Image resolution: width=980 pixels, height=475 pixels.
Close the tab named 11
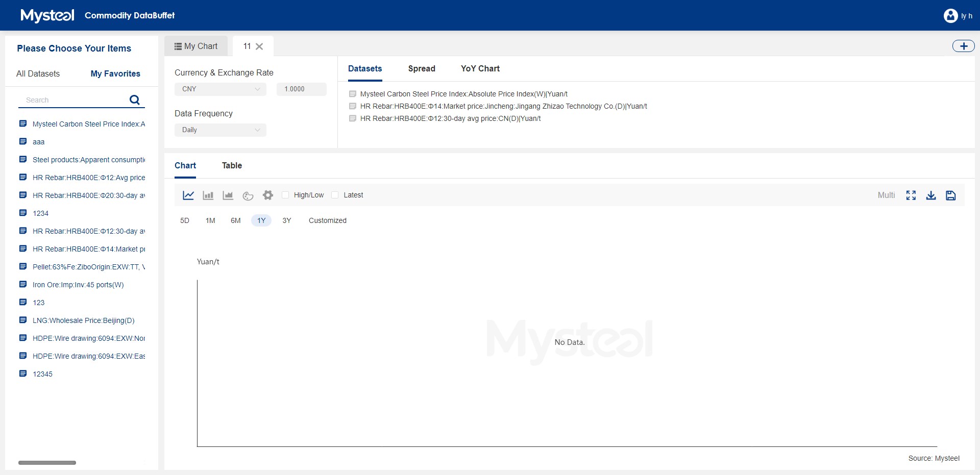[259, 46]
